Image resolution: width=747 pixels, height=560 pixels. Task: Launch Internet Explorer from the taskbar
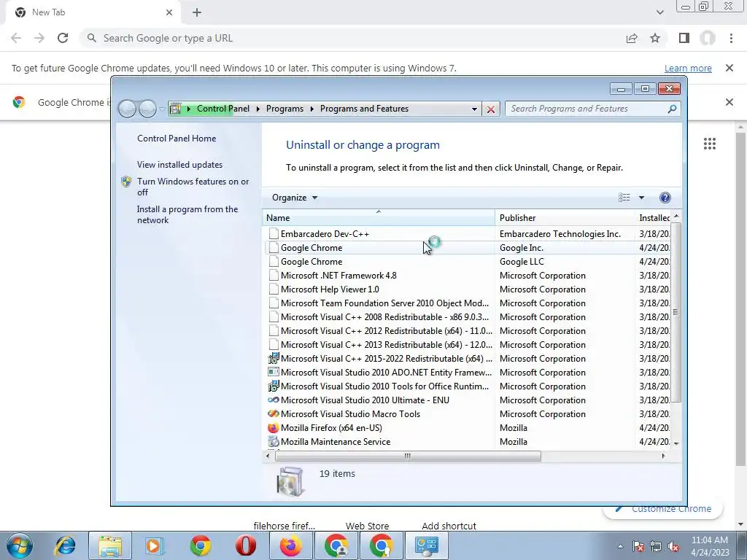(65, 545)
